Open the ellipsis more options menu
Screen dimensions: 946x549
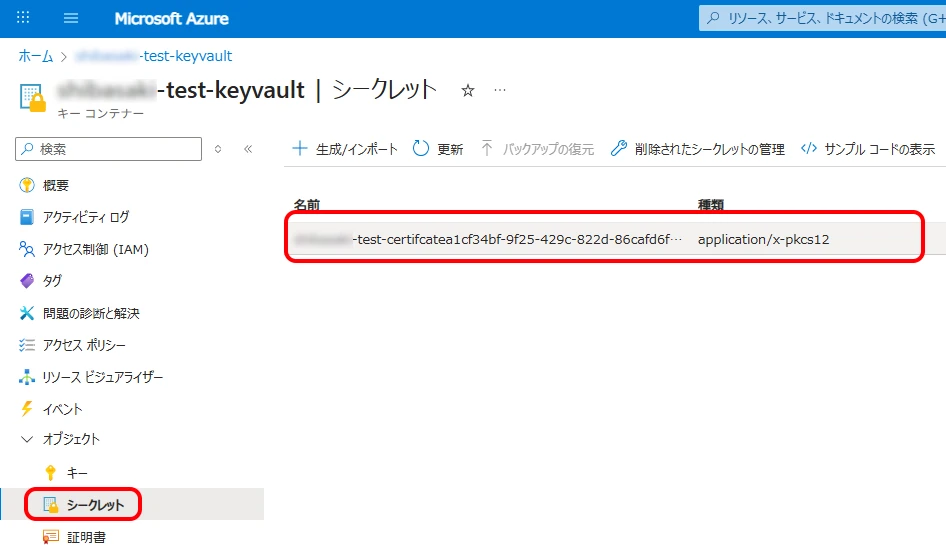(500, 90)
